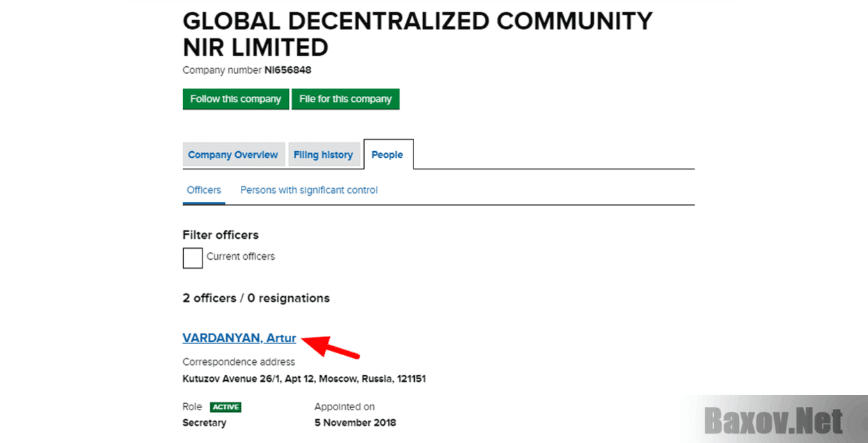Click the 2 officers / 0 resignations text

click(x=256, y=298)
